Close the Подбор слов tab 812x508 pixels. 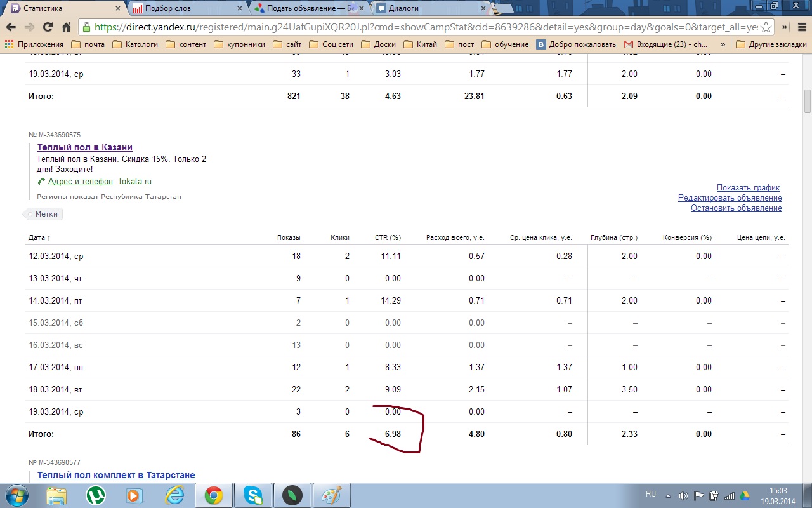pos(240,9)
